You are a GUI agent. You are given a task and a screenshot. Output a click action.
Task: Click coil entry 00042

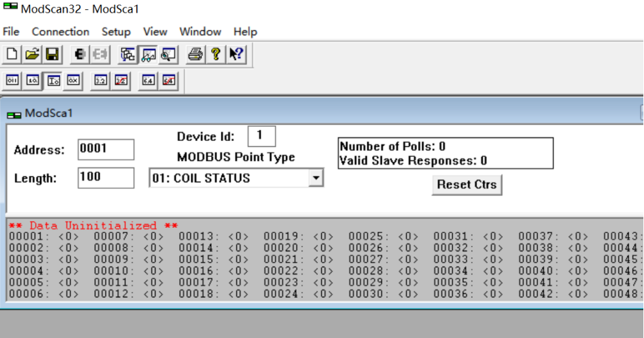tap(554, 294)
